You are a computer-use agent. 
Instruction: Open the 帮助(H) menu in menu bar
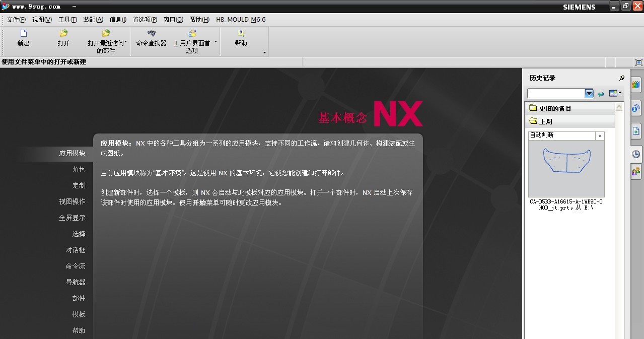point(199,20)
